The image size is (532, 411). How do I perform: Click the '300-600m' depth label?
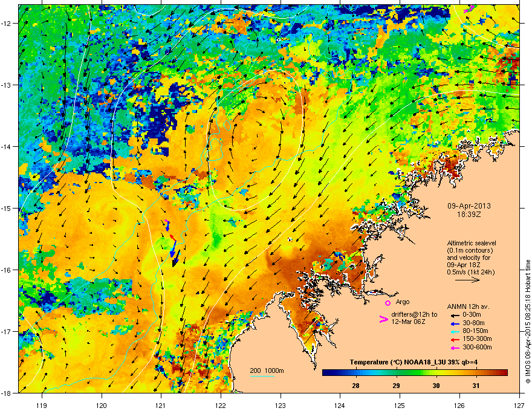pyautogui.click(x=477, y=347)
